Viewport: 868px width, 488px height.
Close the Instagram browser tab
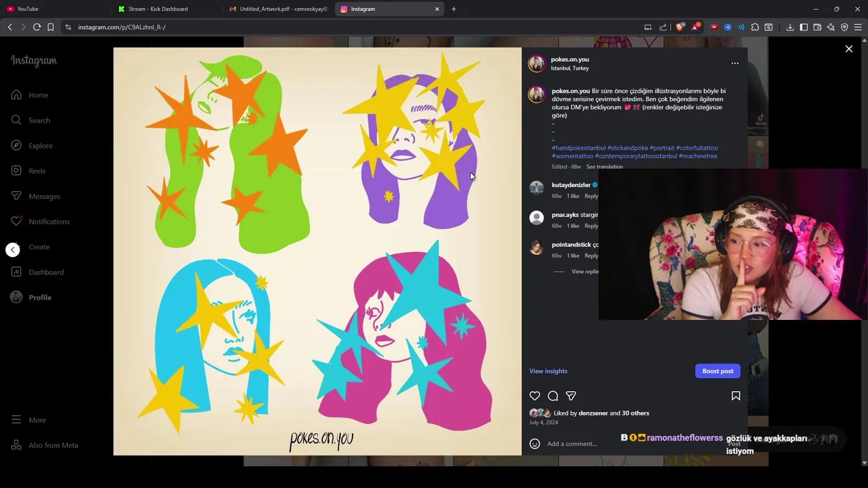pyautogui.click(x=437, y=9)
